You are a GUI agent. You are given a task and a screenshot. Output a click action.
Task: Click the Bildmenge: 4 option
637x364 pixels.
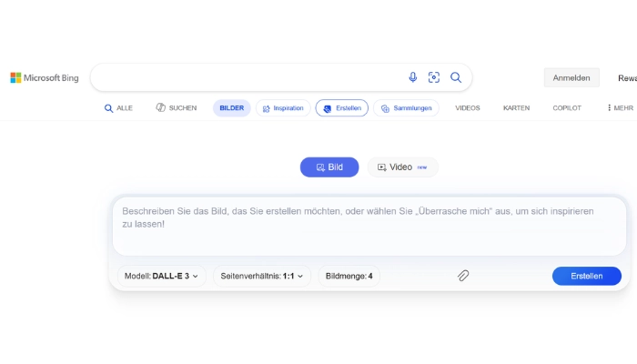click(x=349, y=276)
